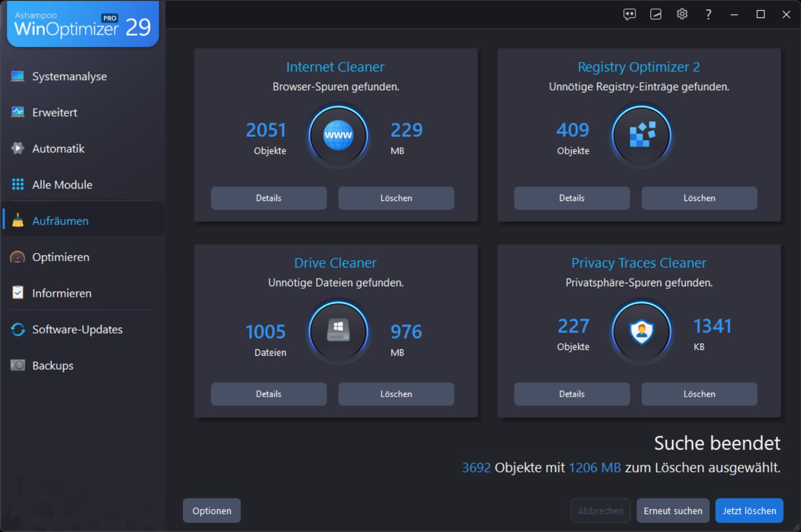
Task: Click the Erweitert chart icon
Action: pos(18,112)
